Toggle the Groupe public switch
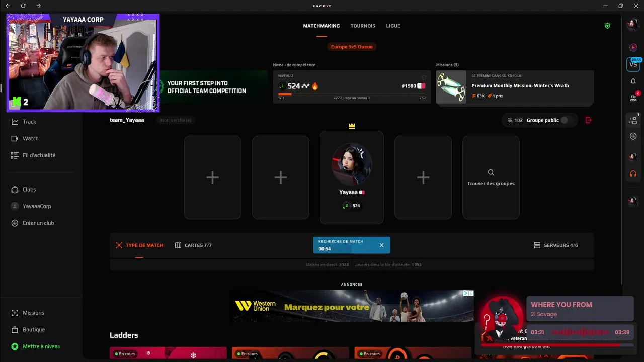Viewport: 644px width, 362px height. pyautogui.click(x=567, y=120)
